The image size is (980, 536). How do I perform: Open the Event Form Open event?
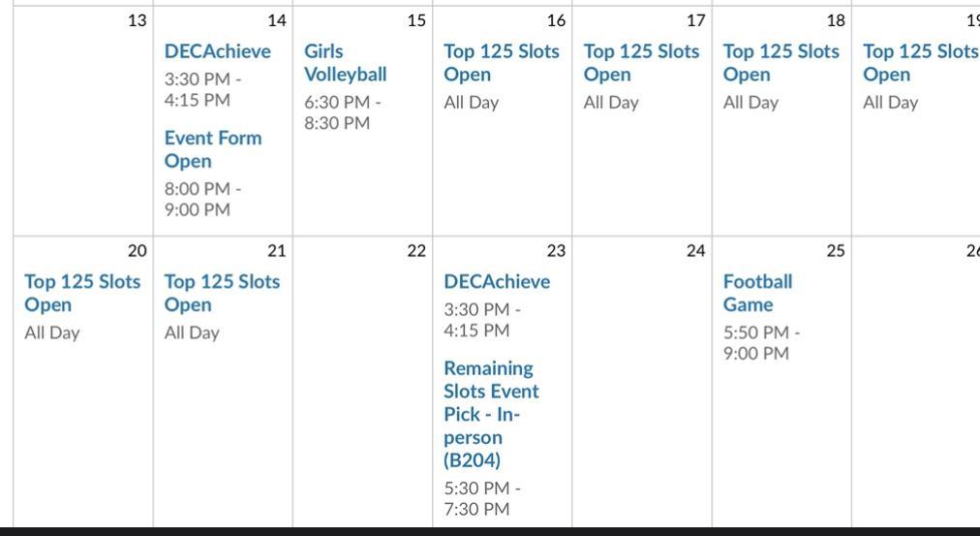tap(212, 149)
